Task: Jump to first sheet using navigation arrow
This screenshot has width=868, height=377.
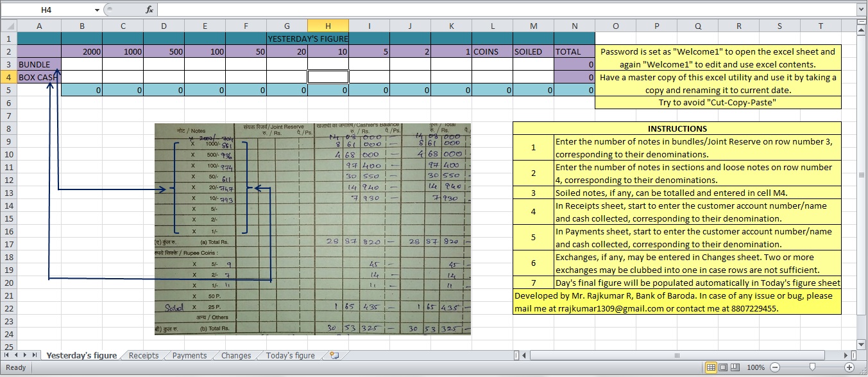Action: 6,355
